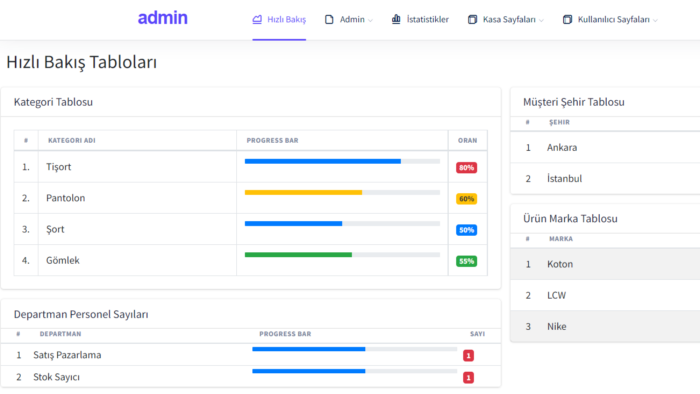Screen dimensions: 700x394
Task: Select LCW in brand table
Action: [605, 295]
